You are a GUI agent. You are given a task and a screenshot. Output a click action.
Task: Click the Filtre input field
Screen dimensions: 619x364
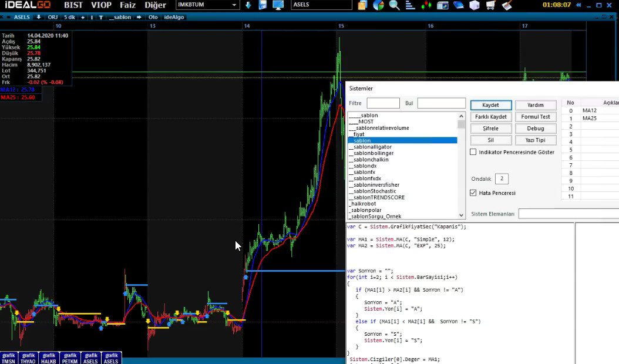point(383,103)
